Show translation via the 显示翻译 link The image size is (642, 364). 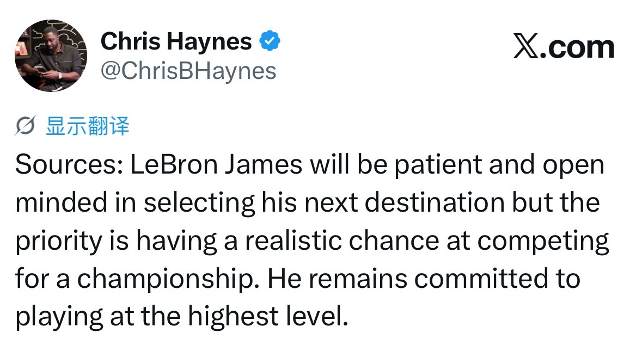click(x=88, y=126)
